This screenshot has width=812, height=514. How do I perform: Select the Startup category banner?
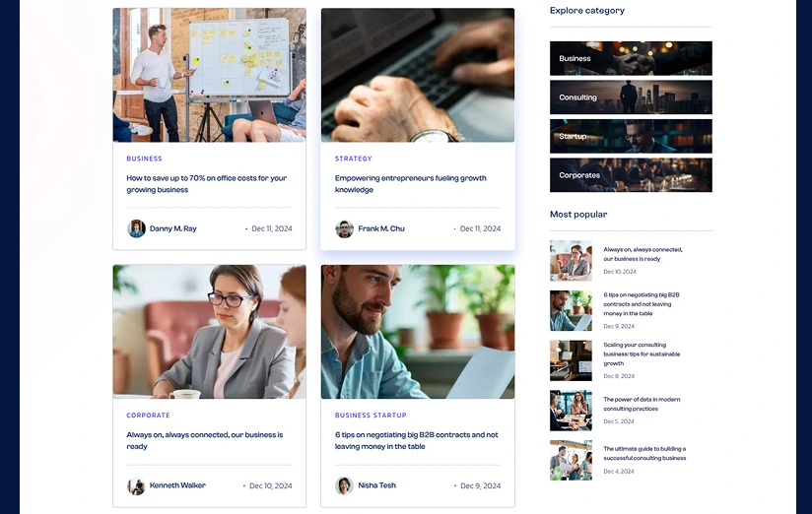(x=631, y=136)
